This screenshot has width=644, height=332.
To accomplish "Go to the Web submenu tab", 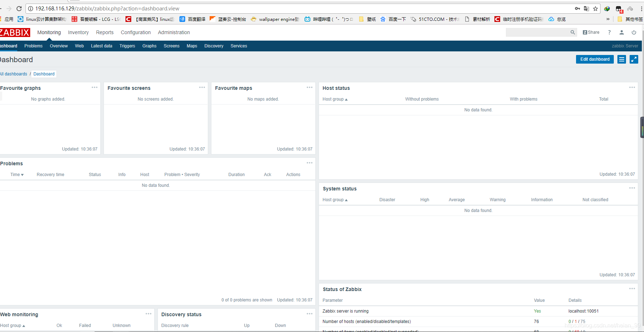I will (x=79, y=46).
